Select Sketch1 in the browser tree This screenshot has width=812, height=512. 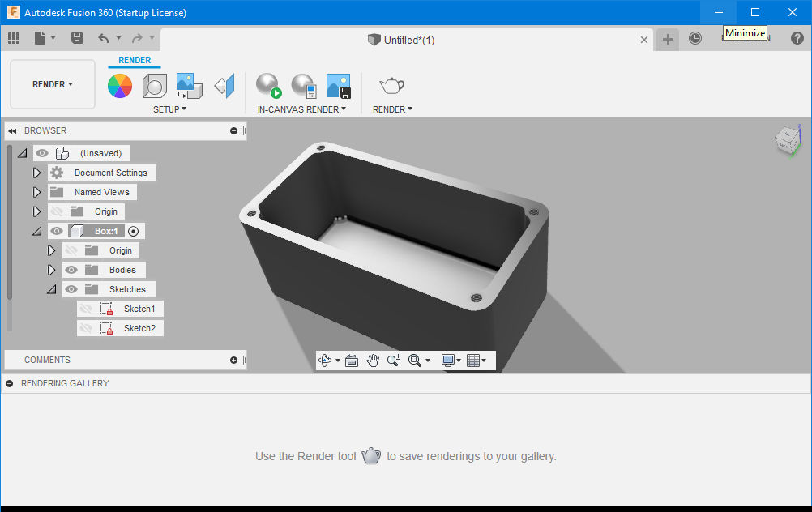(x=139, y=309)
